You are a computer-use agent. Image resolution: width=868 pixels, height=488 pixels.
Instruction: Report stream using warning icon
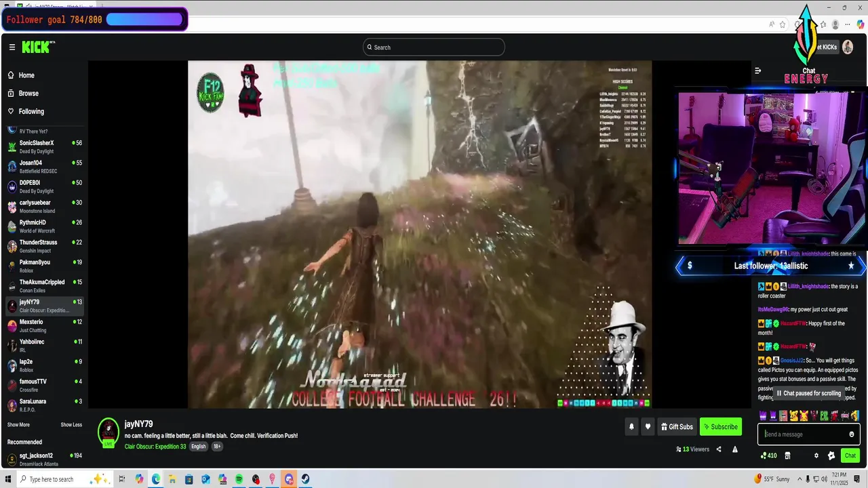pos(734,449)
